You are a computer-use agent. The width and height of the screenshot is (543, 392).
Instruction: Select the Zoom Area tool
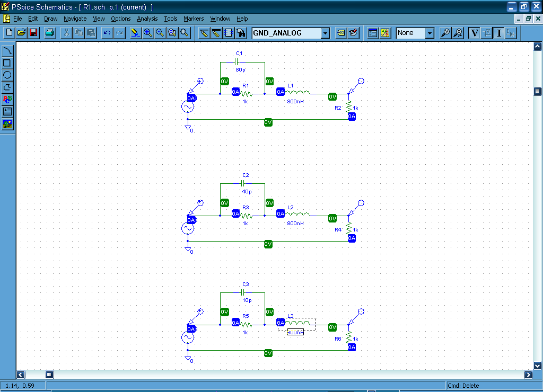pyautogui.click(x=172, y=33)
